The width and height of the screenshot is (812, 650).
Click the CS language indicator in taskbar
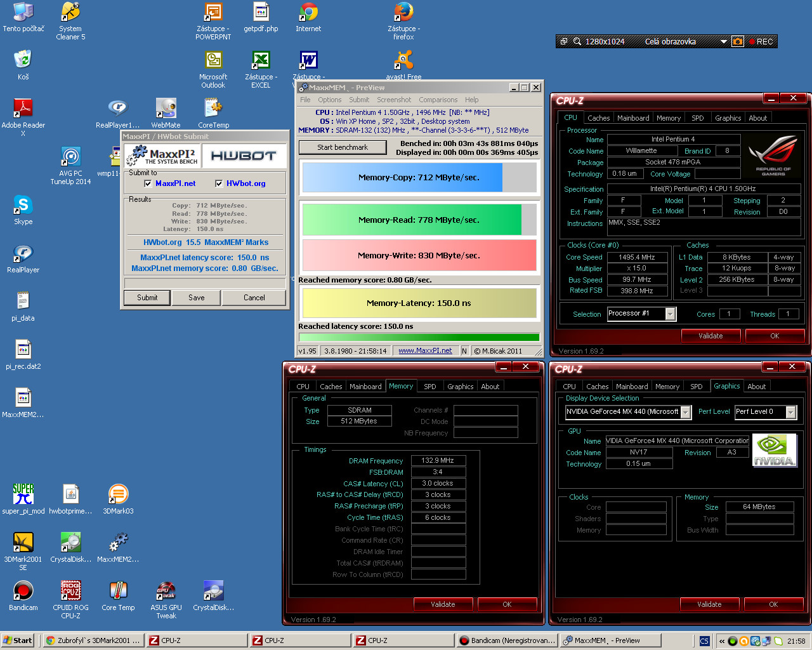coord(704,641)
